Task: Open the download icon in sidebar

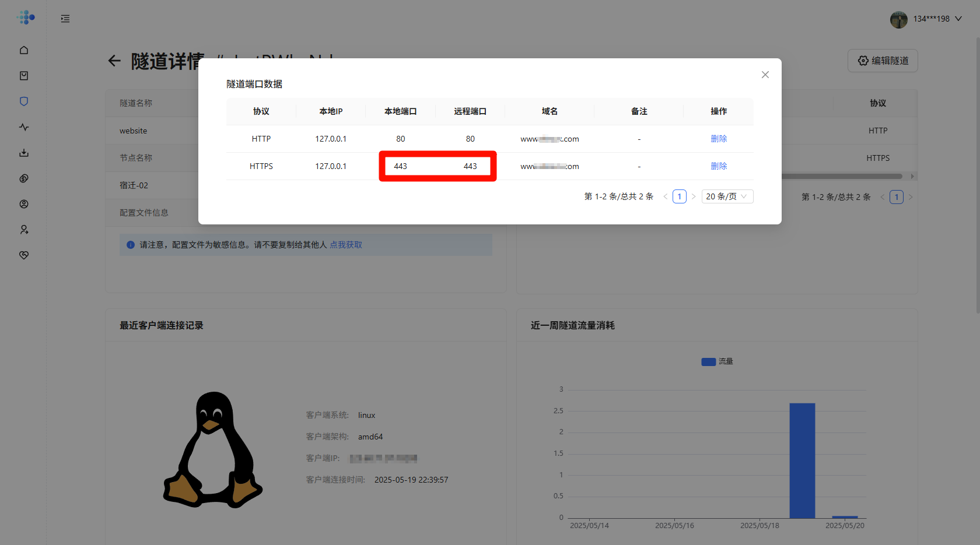Action: (24, 153)
